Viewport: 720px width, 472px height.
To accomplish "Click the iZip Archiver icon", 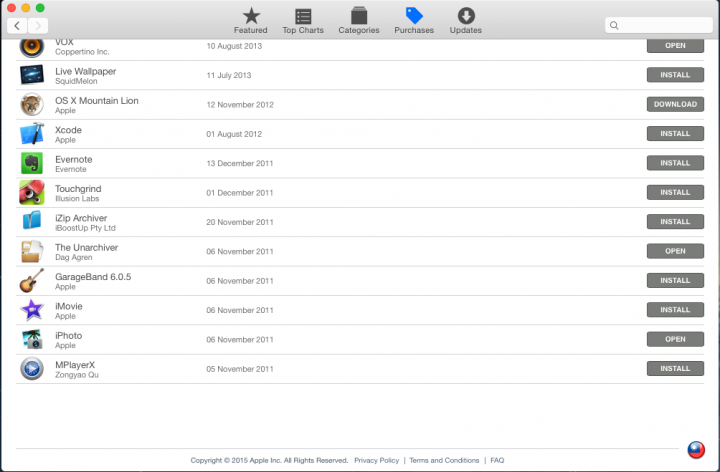I will pyautogui.click(x=32, y=221).
